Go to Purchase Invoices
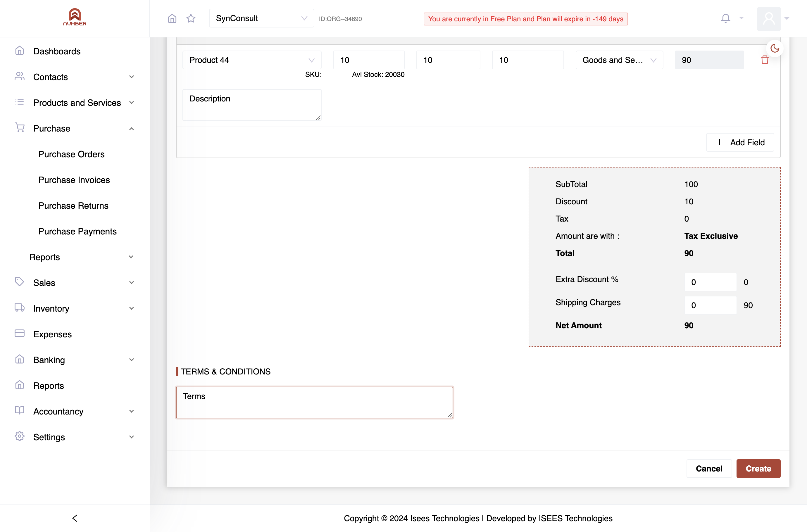807x532 pixels. [x=74, y=180]
